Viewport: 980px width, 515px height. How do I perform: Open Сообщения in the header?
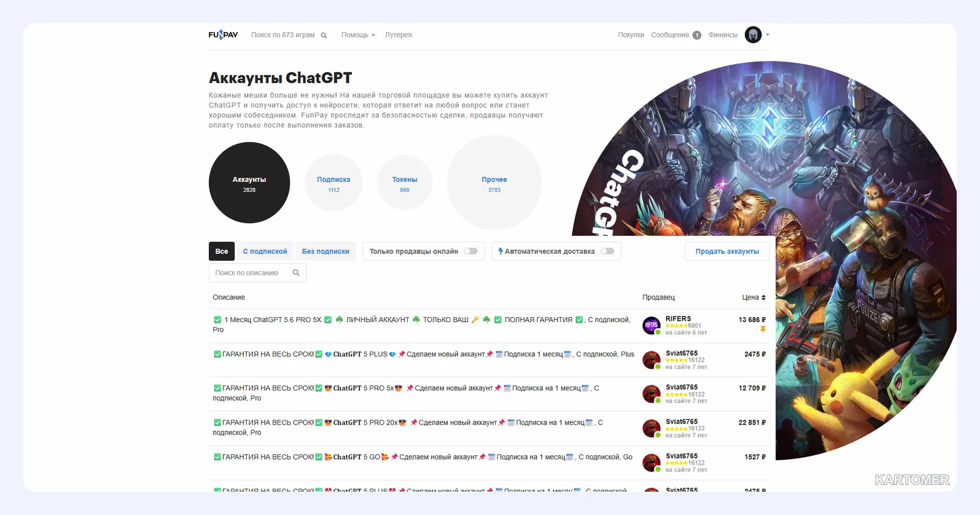[670, 35]
